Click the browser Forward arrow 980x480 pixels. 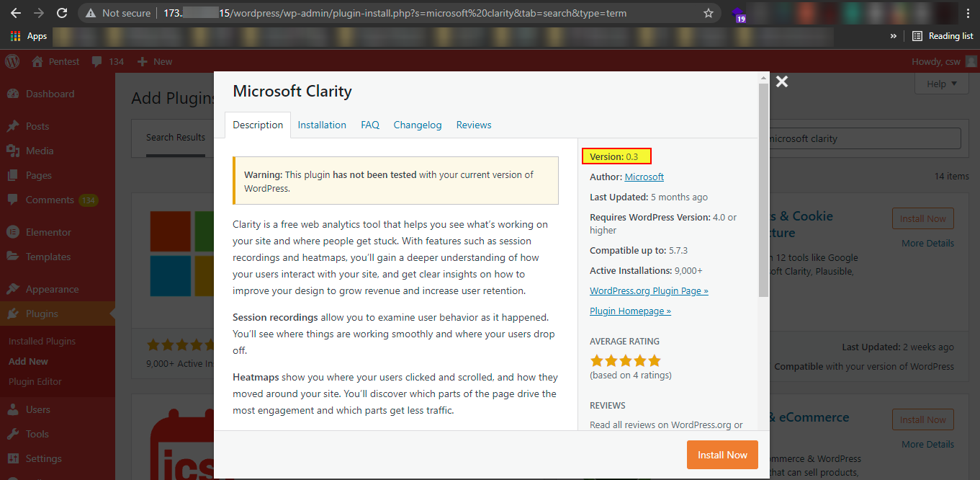[x=39, y=13]
